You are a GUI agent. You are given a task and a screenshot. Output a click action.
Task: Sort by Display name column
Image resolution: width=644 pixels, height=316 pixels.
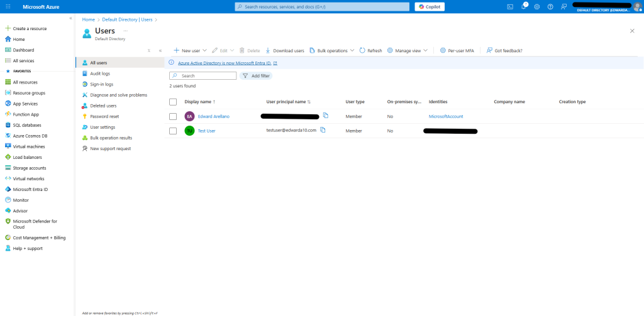click(200, 102)
